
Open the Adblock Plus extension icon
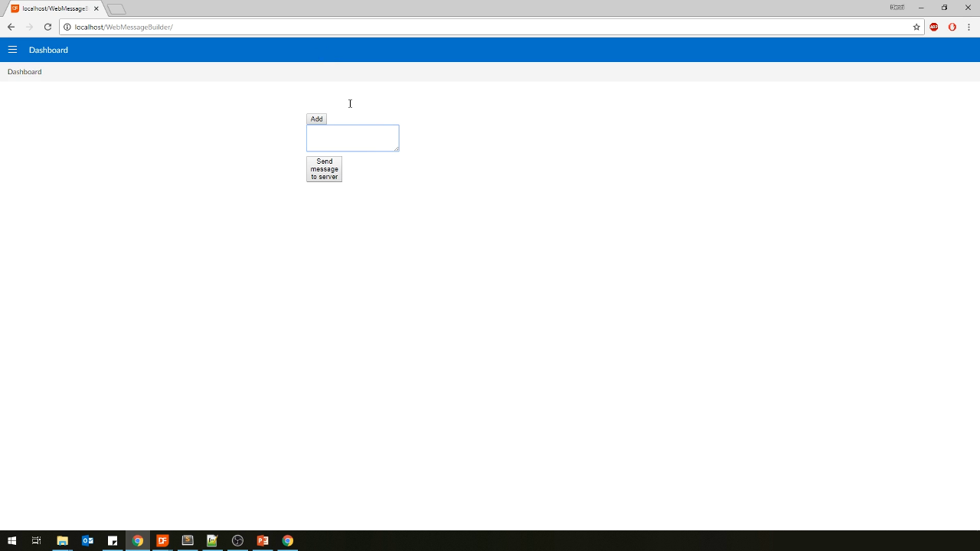(x=934, y=27)
